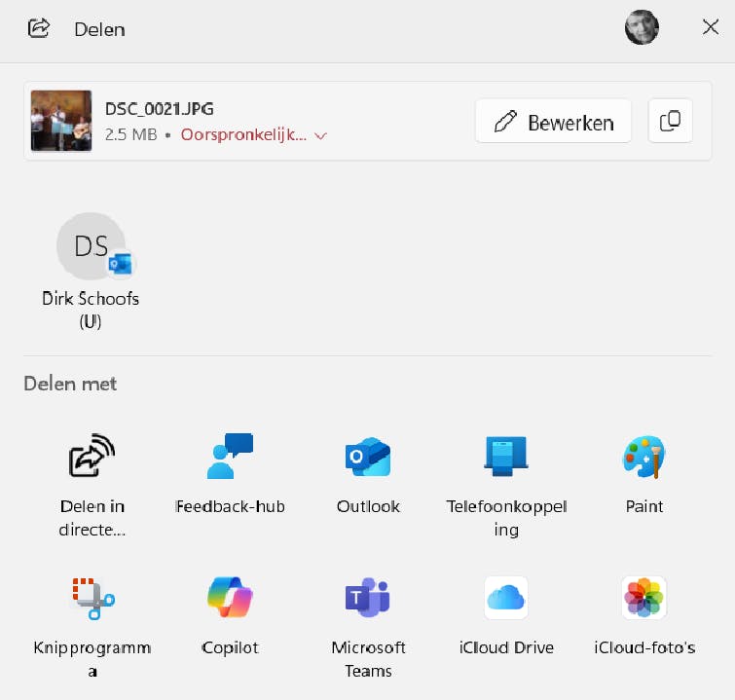The image size is (735, 700).
Task: Click the copy file icon button
Action: [x=670, y=121]
